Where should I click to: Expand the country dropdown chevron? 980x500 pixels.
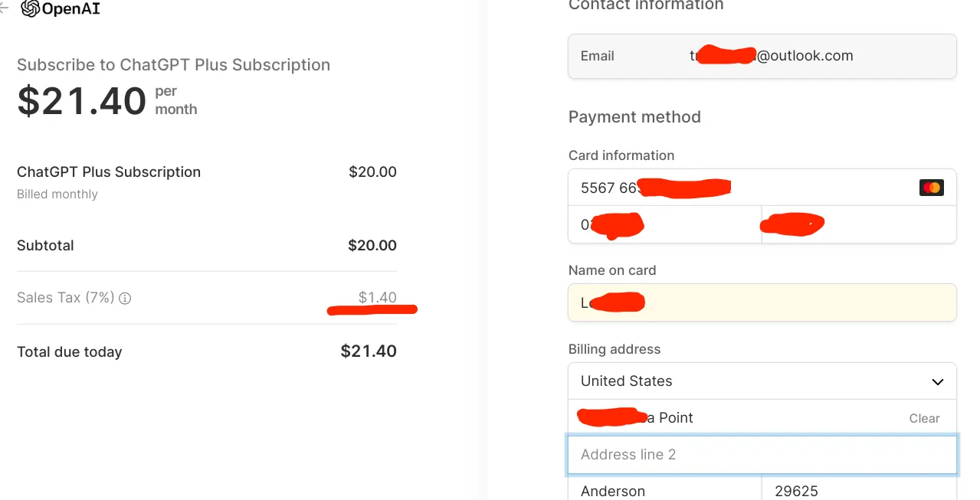pos(937,381)
